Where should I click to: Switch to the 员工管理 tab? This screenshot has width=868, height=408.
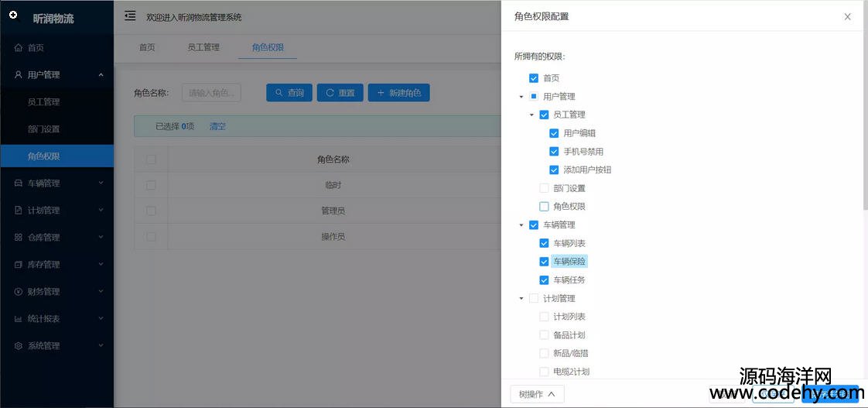(x=203, y=47)
